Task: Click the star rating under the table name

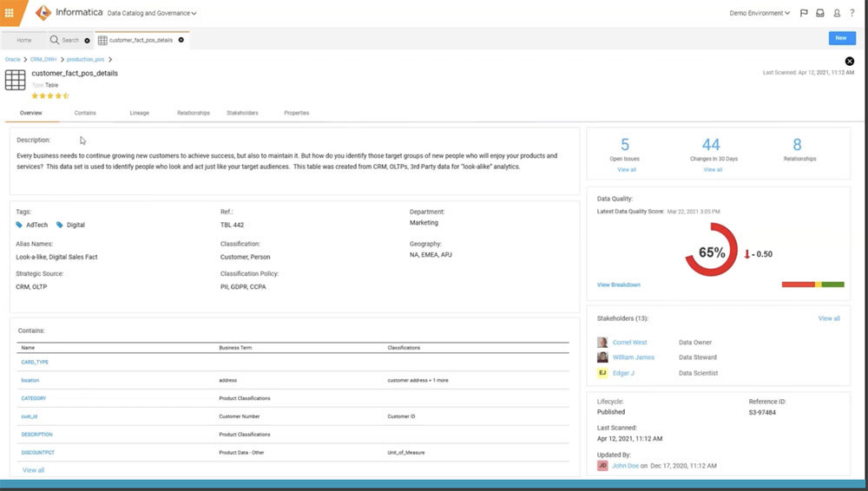Action: tap(49, 95)
